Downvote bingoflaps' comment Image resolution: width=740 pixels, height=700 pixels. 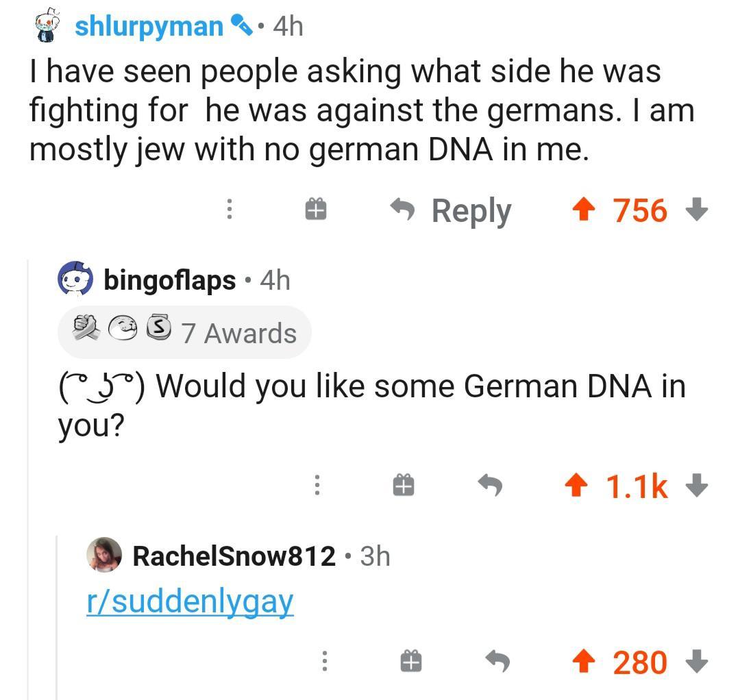click(x=696, y=486)
